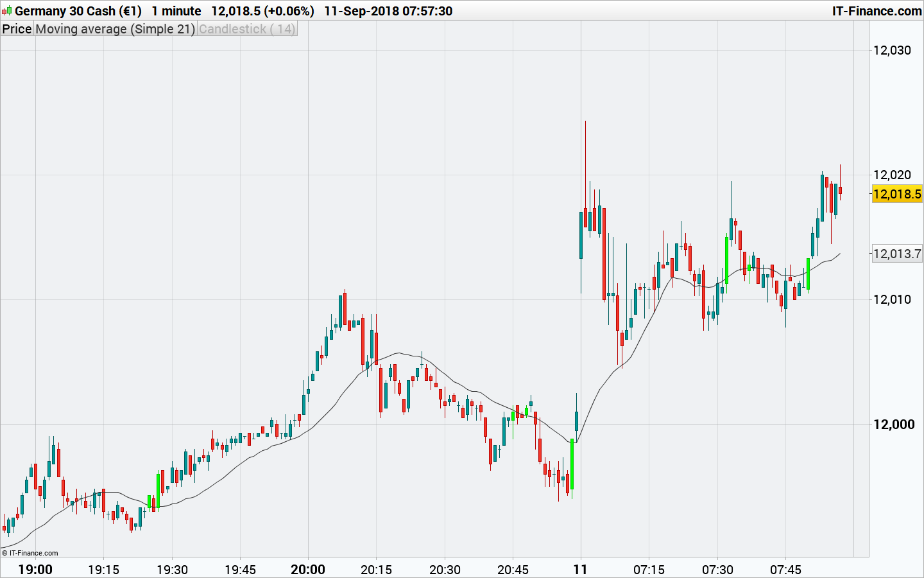This screenshot has height=578, width=924.
Task: Click the 12,018.5 (+0.06%) quote in header
Action: [x=263, y=11]
